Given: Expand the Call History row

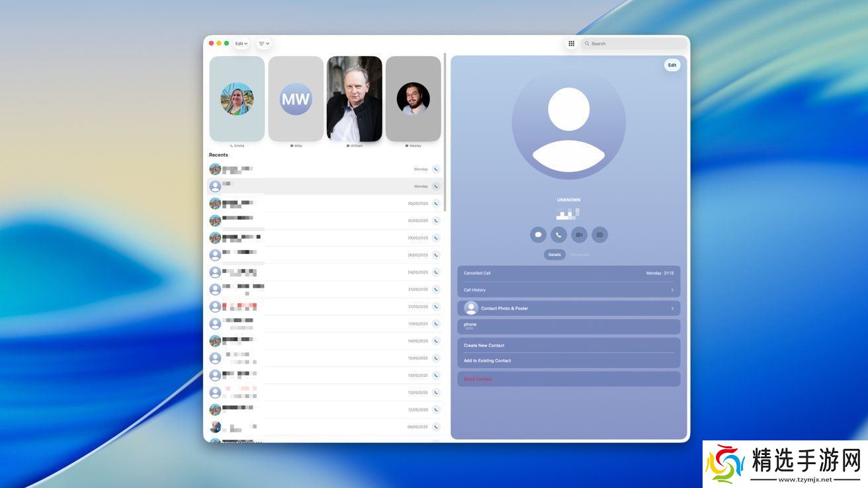Looking at the screenshot, I should (x=568, y=290).
